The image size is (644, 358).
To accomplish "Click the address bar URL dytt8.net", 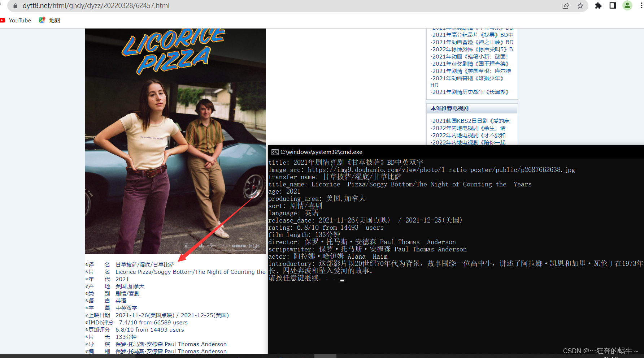I will click(x=96, y=6).
